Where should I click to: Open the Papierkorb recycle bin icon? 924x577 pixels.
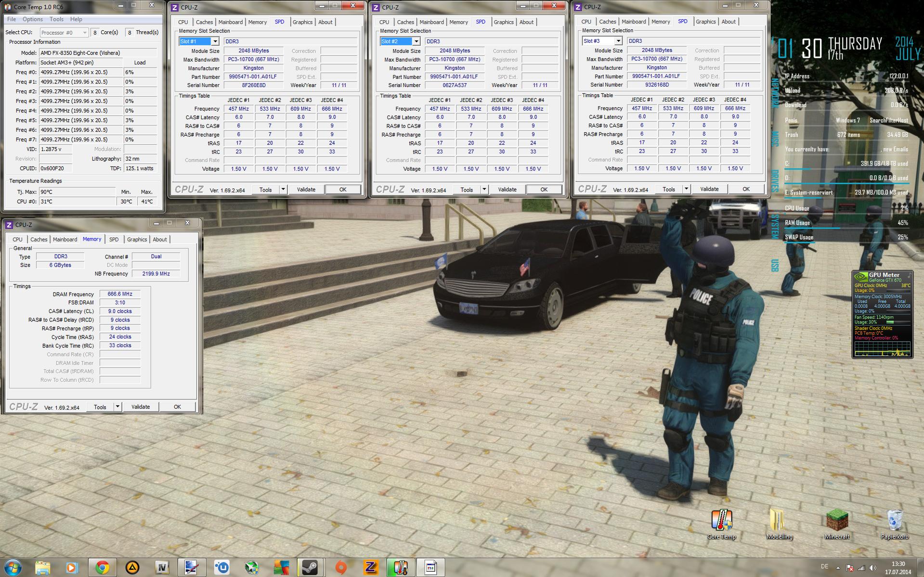pyautogui.click(x=895, y=525)
